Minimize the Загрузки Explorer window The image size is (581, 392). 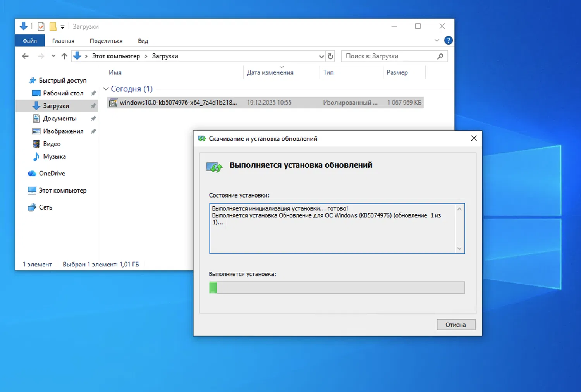click(x=394, y=26)
